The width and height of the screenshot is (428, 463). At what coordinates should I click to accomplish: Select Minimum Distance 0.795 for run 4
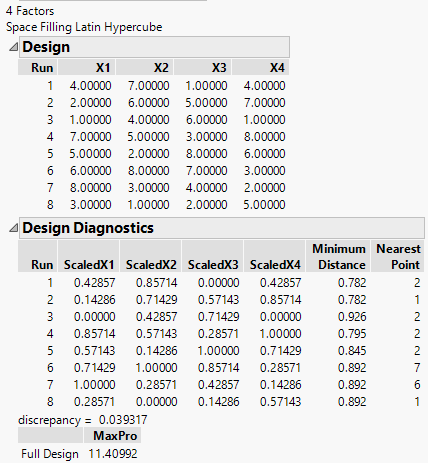click(352, 334)
